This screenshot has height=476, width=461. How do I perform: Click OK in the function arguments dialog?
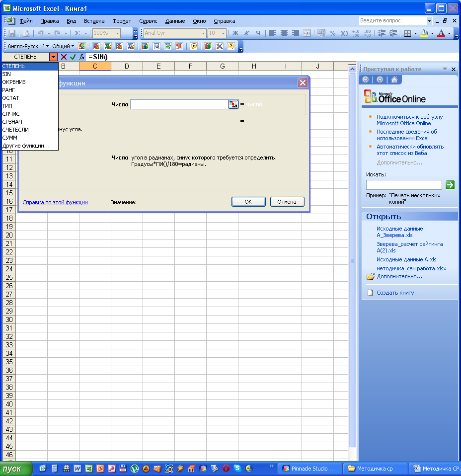248,202
